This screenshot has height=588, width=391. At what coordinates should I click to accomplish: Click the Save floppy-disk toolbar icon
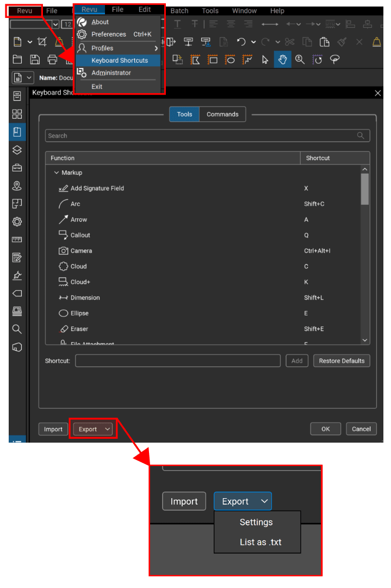[x=35, y=59]
